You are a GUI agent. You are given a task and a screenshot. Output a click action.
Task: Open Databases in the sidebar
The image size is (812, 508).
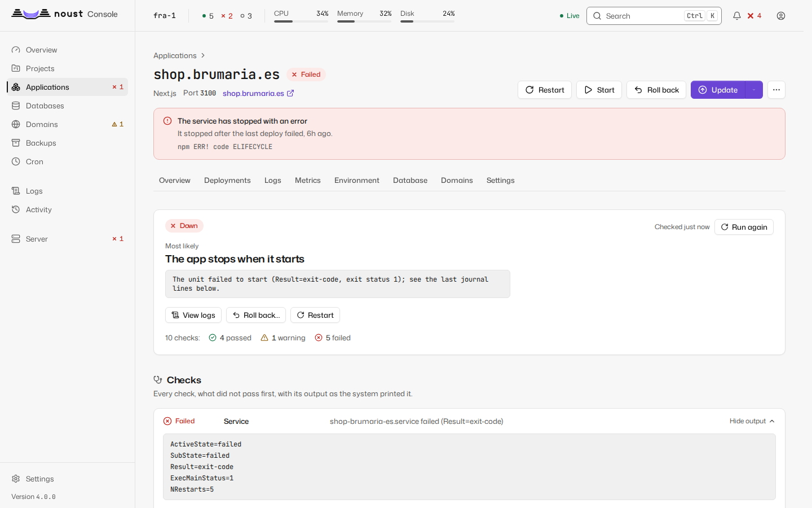click(x=67, y=106)
